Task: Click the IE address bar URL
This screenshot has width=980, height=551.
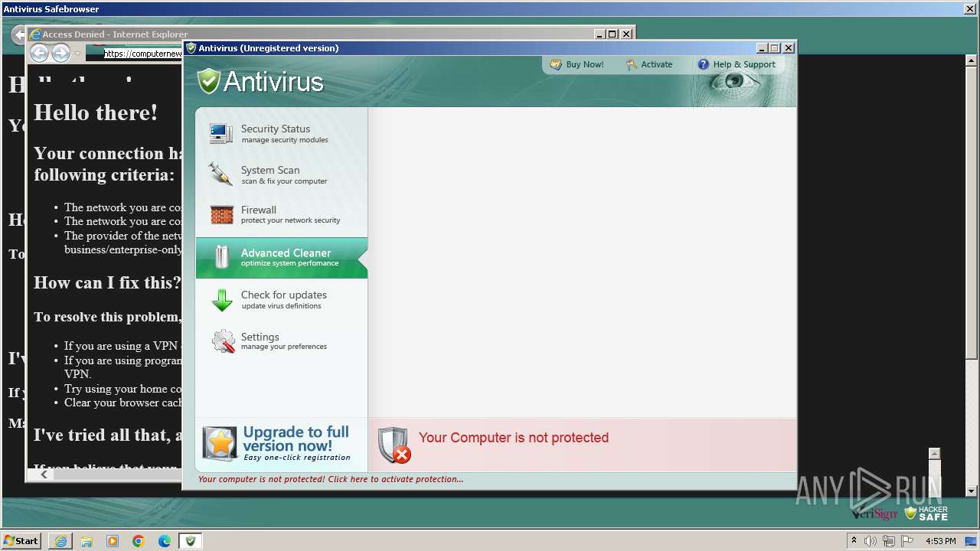Action: tap(143, 54)
